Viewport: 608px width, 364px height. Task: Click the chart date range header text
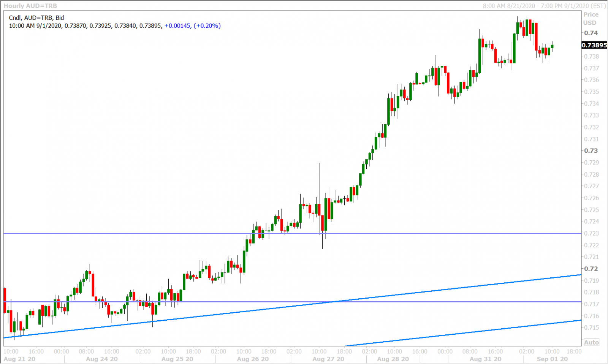[x=544, y=6]
